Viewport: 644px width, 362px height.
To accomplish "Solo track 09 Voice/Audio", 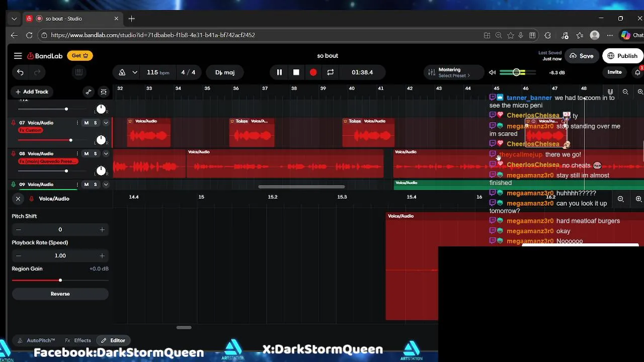I will point(95,185).
